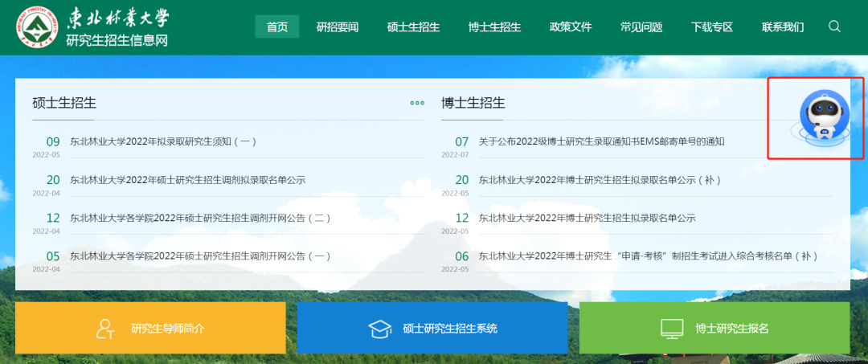Open 研究生导师简介 yellow button
868x364 pixels.
point(150,328)
